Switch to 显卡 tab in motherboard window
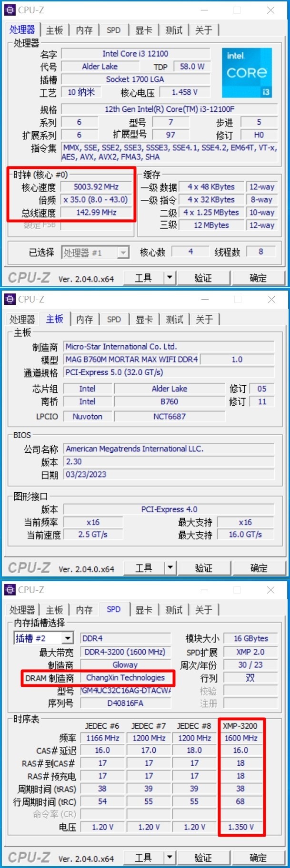 coord(144,320)
